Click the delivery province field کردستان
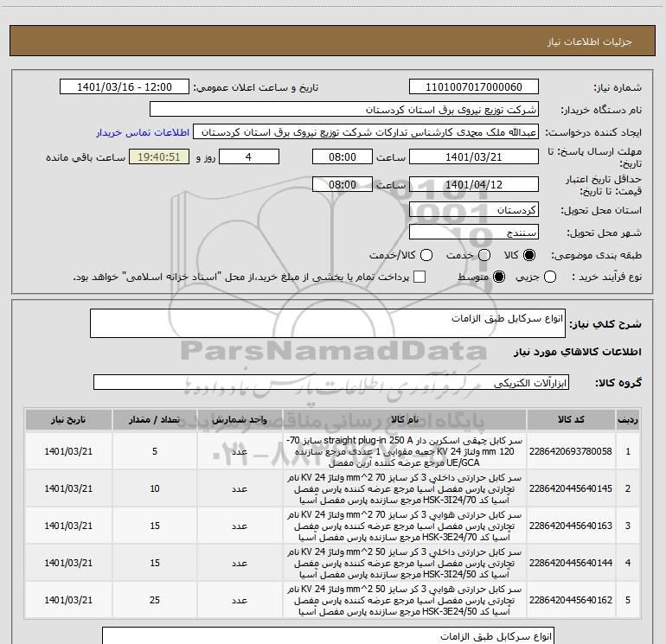Viewport: 666px width, 644px height. point(474,210)
